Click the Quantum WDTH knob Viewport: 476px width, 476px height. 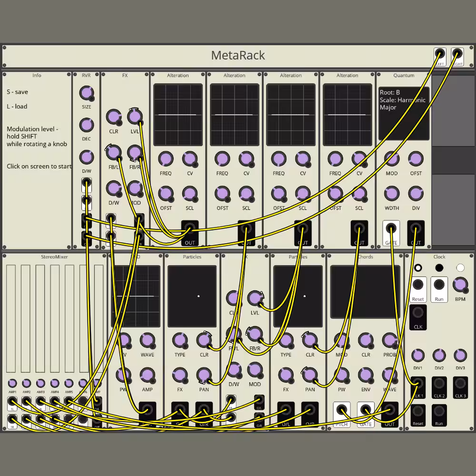tap(392, 194)
